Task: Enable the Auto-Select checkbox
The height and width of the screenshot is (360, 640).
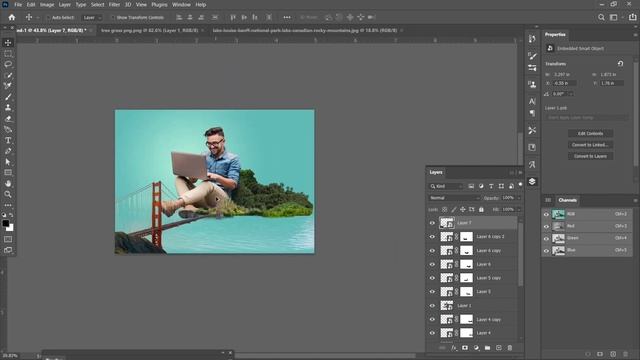Action: pos(48,18)
